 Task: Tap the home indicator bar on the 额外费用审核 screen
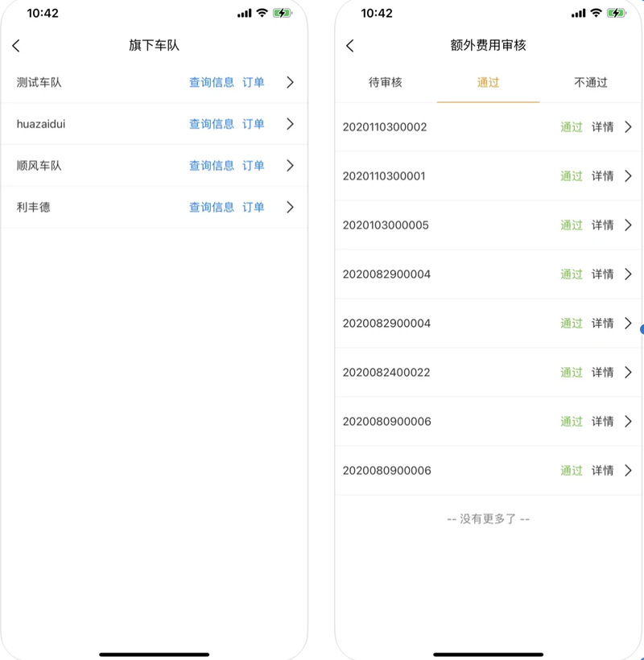click(489, 654)
